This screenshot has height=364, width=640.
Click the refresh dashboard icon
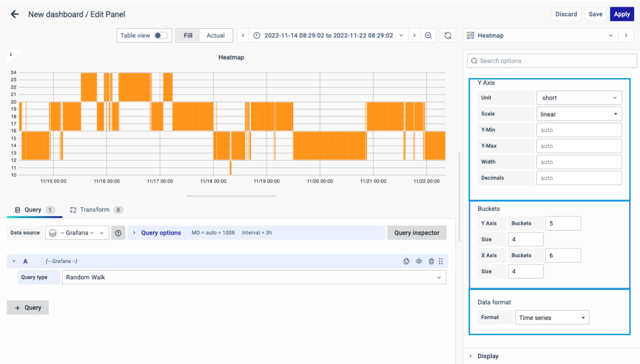[x=448, y=36]
